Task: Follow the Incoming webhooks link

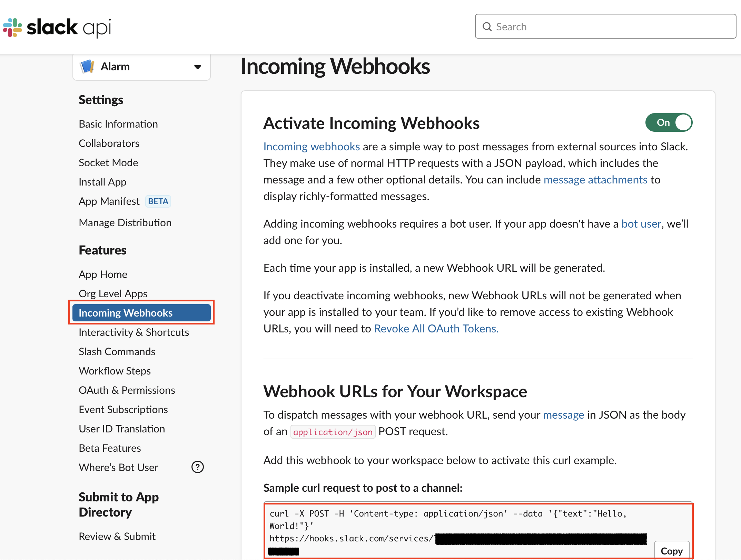Action: tap(312, 147)
